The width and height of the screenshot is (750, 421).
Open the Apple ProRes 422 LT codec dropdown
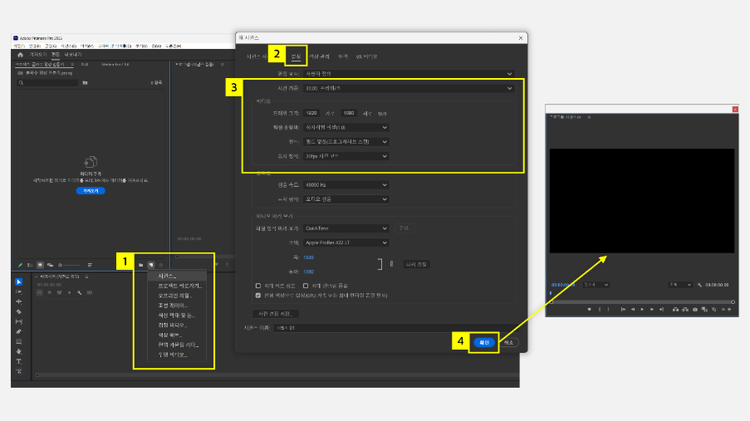pos(345,243)
